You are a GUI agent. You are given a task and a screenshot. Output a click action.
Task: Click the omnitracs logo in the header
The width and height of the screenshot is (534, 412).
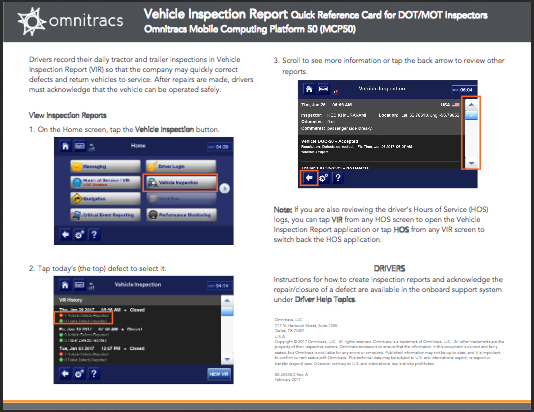pos(70,21)
